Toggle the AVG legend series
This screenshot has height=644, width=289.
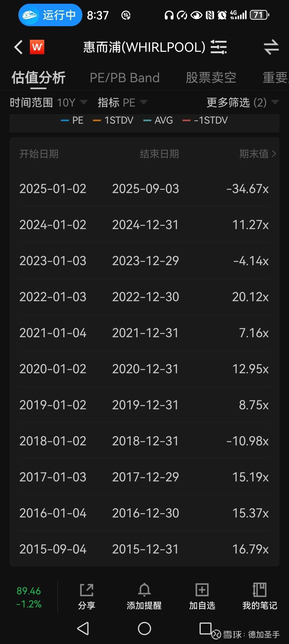click(158, 120)
